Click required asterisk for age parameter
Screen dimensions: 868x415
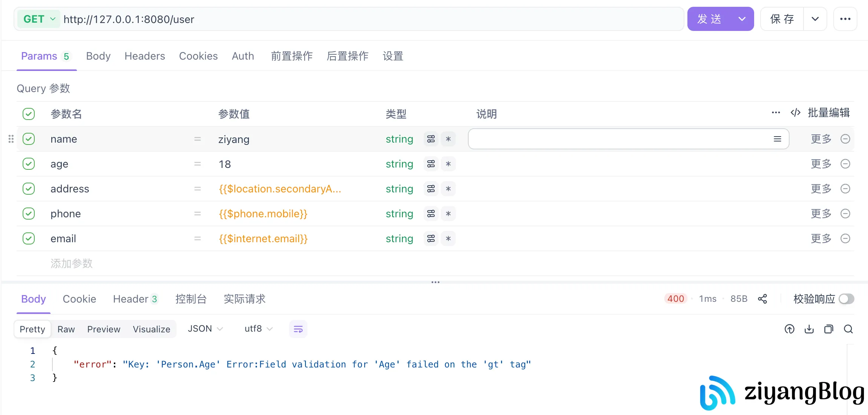(x=448, y=164)
